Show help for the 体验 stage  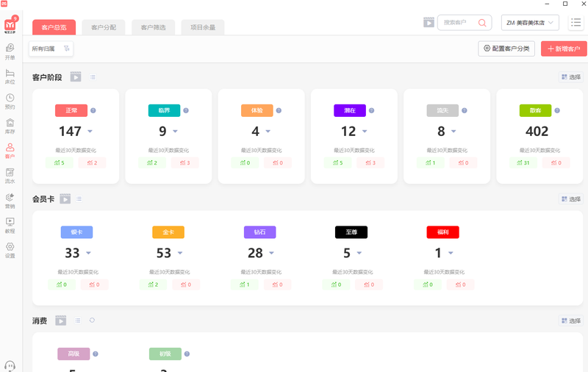(x=279, y=110)
